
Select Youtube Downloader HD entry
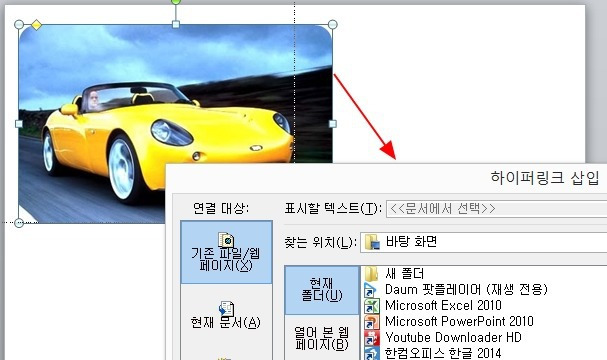coord(453,337)
